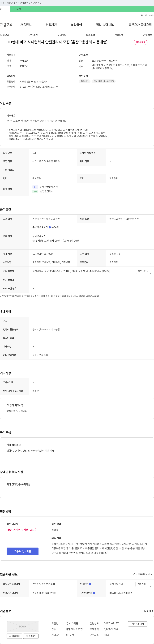Click the 구인인증번호 help icon
Image resolution: width=154 pixels, height=644 pixels.
[94, 593]
